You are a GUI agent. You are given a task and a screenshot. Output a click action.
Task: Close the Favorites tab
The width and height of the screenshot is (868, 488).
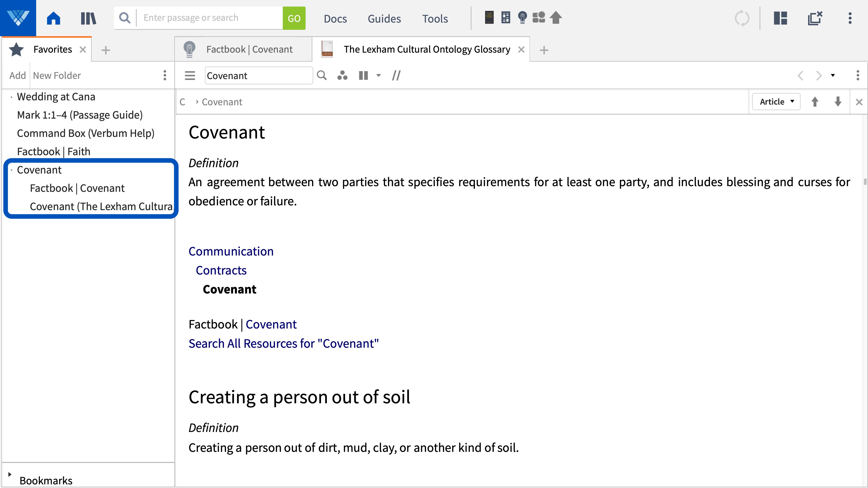pyautogui.click(x=83, y=50)
